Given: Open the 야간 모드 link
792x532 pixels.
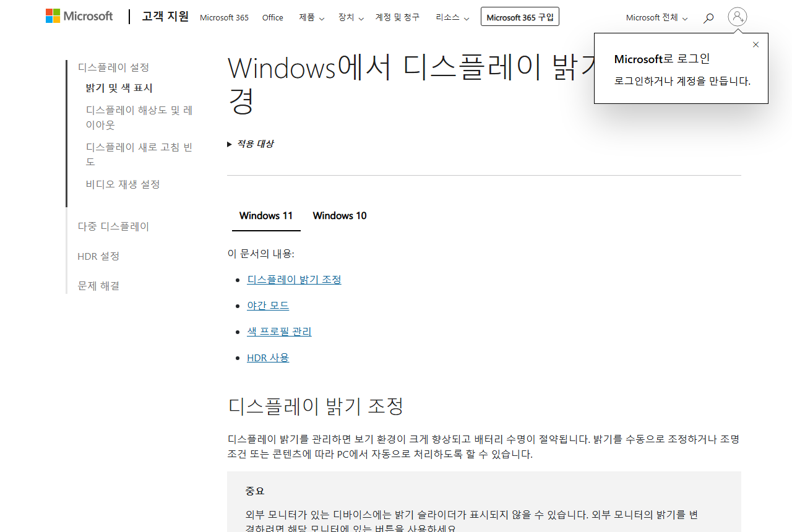Looking at the screenshot, I should pyautogui.click(x=268, y=306).
